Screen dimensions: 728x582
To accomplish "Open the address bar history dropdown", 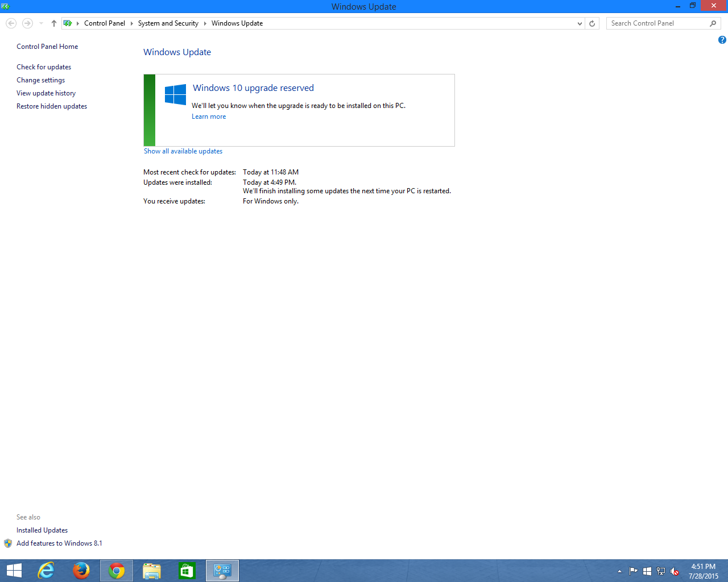I will (580, 23).
